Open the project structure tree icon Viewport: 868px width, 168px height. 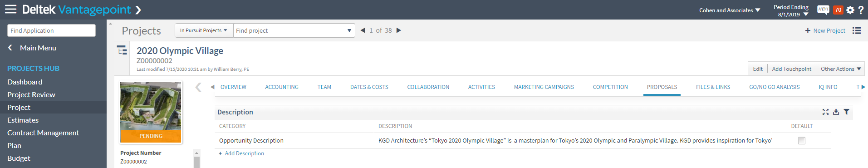tap(122, 50)
